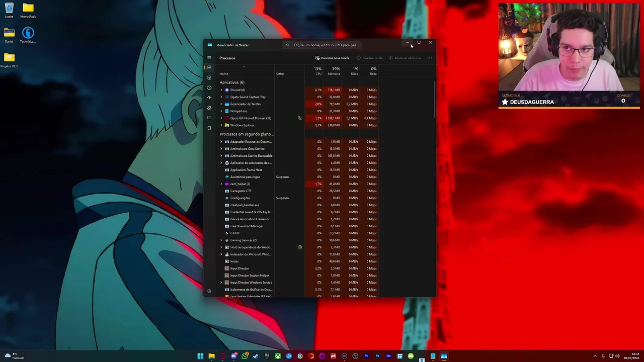
Task: Open Xbox app from the taskbar
Action: [x=278, y=356]
